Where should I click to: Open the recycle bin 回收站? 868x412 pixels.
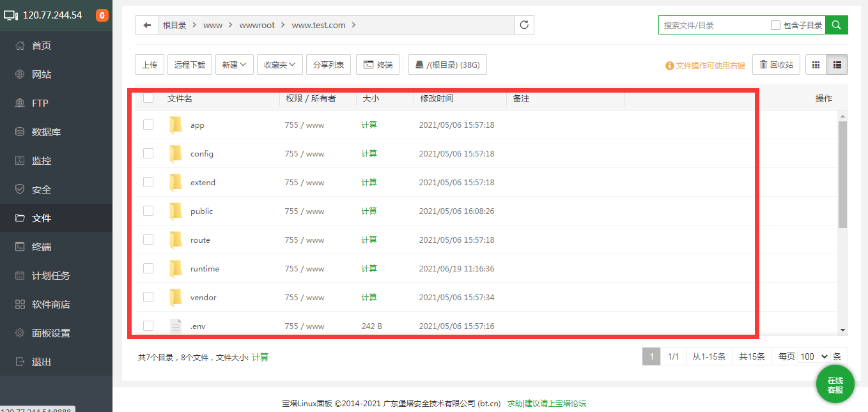coord(776,65)
